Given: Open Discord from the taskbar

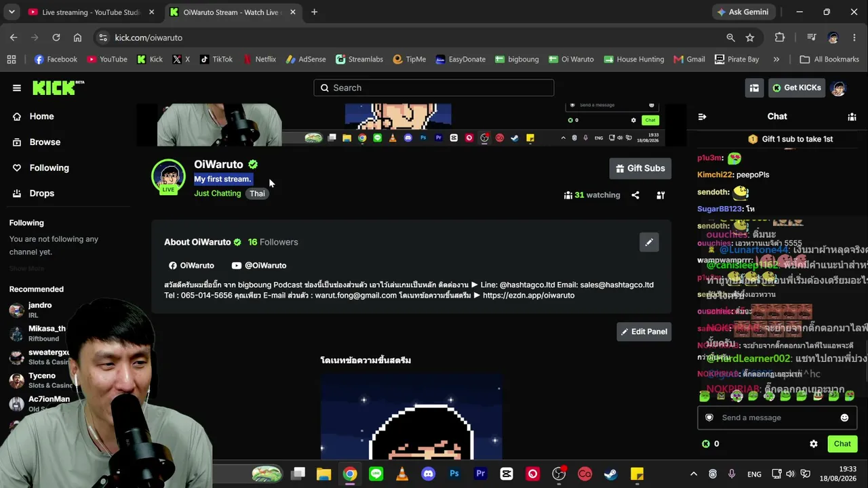Looking at the screenshot, I should 428,474.
